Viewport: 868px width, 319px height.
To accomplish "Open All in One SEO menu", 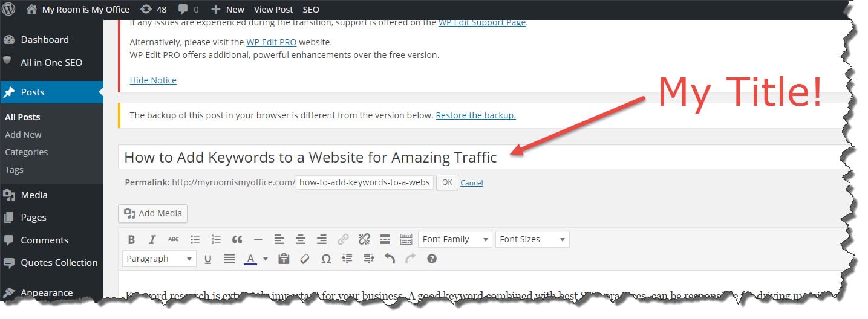I will pos(51,62).
